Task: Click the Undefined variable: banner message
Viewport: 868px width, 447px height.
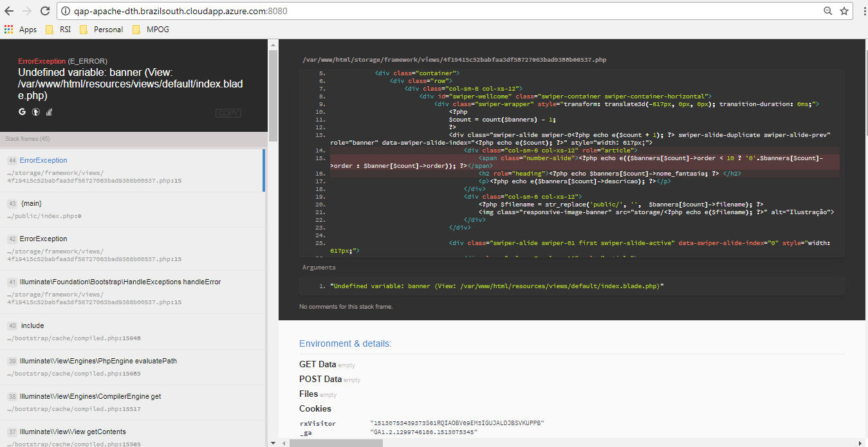Action: (x=131, y=84)
